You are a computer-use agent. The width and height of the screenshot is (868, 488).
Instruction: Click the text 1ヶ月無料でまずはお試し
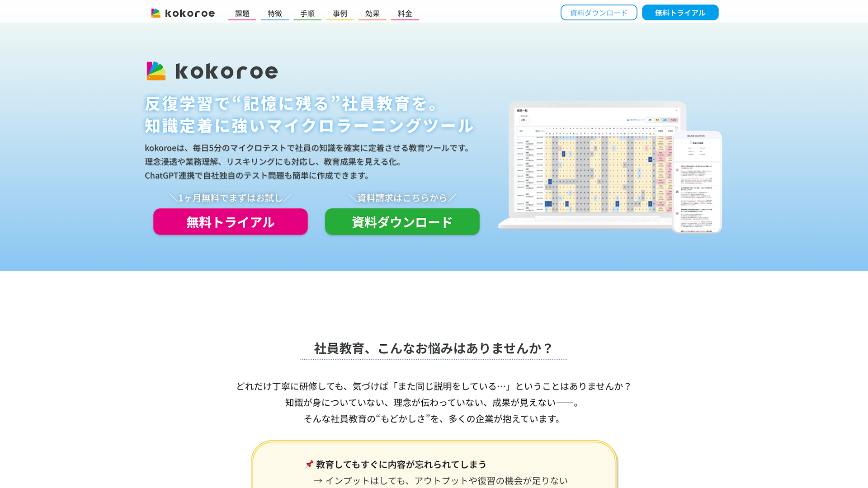(231, 198)
